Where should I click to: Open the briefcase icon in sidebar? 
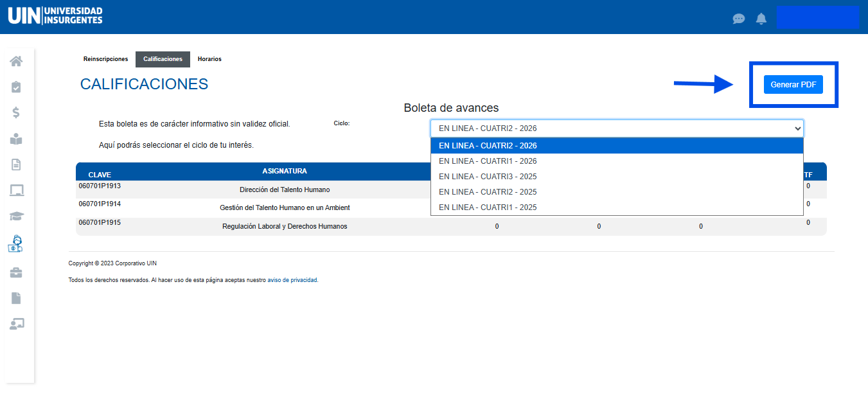[16, 272]
